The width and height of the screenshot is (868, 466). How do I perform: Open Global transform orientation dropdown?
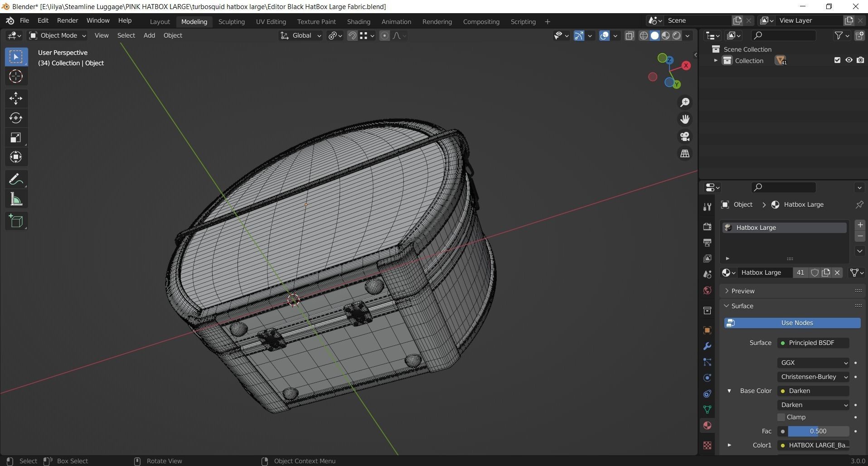301,35
